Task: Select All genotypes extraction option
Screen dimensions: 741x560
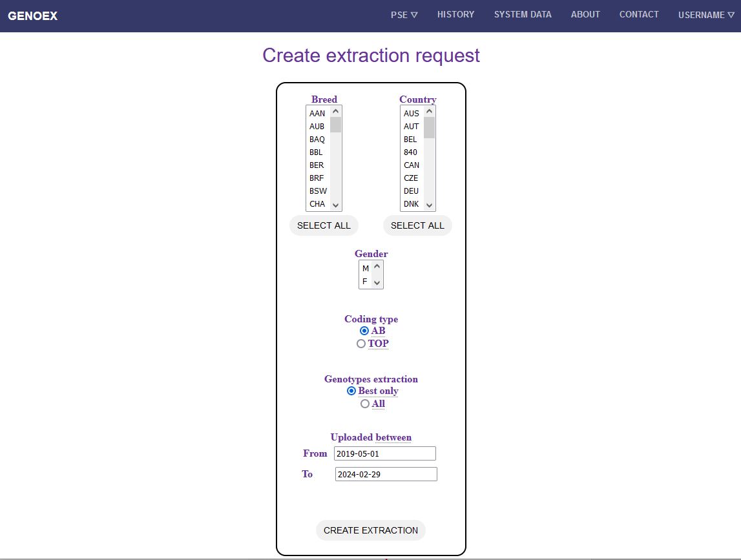Action: 365,404
